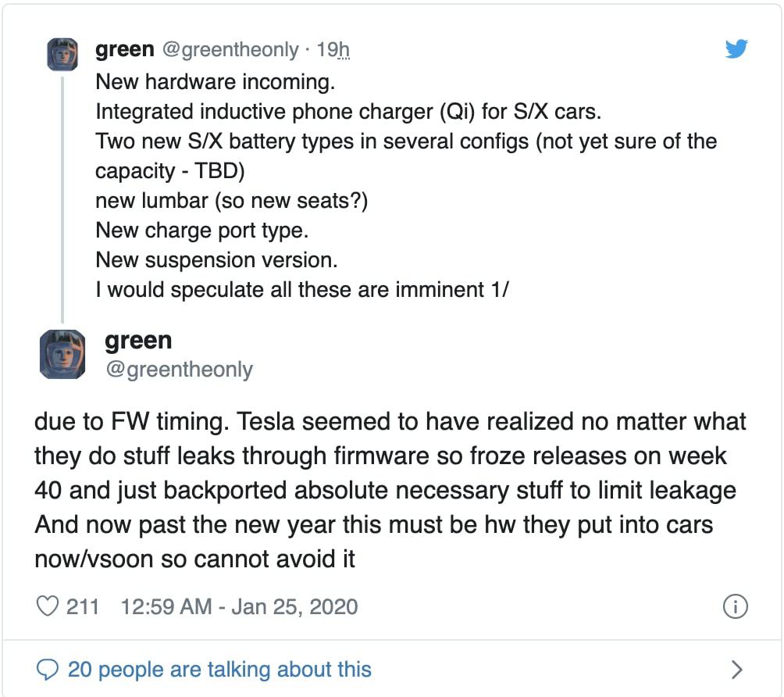The height and width of the screenshot is (697, 784).
Task: Click the astronaut avatar on the reply tweet
Action: [62, 353]
